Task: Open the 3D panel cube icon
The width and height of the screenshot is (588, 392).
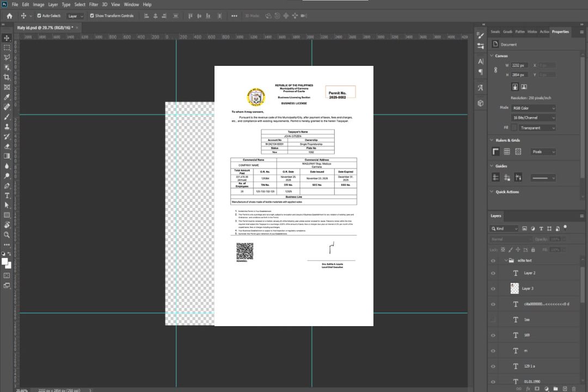Action: click(480, 103)
